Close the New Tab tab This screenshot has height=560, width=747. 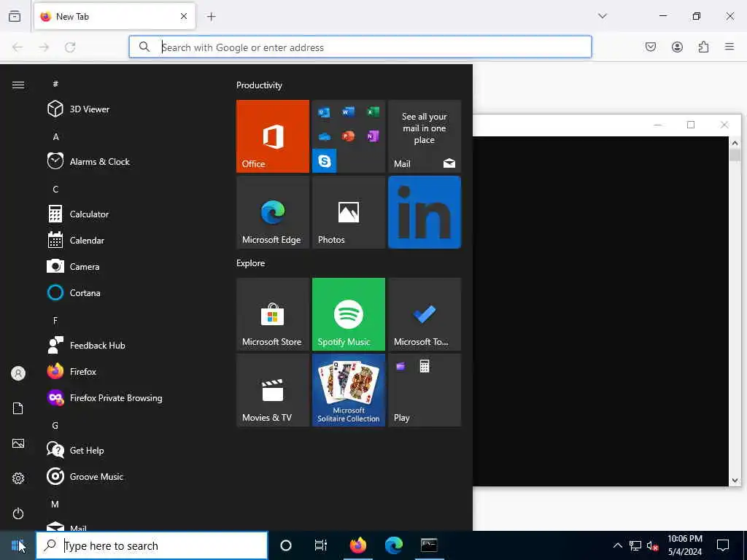tap(183, 17)
